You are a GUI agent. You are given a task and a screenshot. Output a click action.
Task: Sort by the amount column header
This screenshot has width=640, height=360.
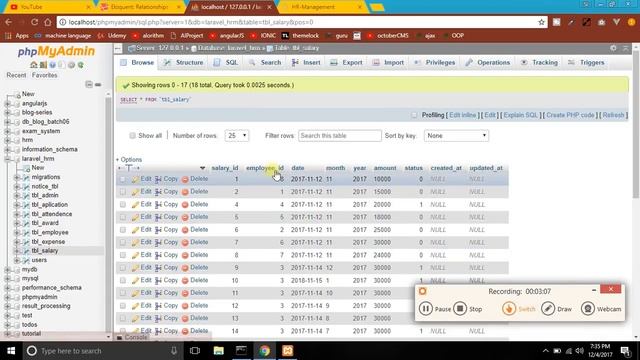pos(385,168)
